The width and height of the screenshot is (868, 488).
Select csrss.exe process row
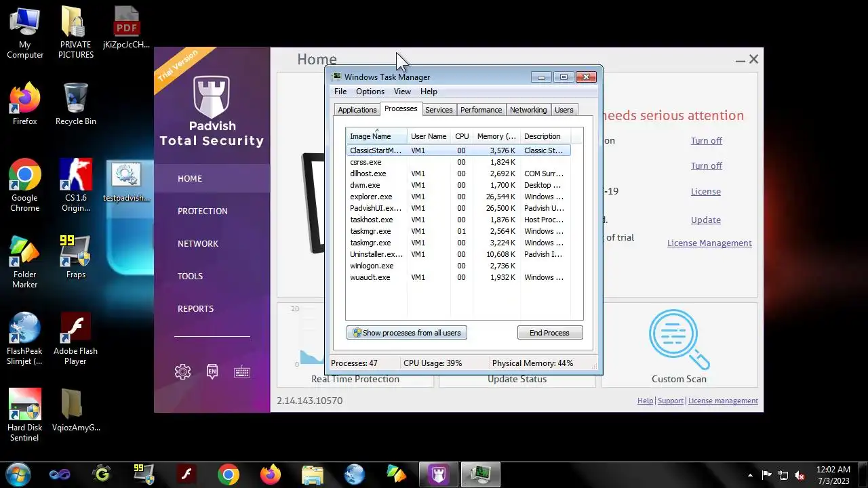tap(458, 162)
